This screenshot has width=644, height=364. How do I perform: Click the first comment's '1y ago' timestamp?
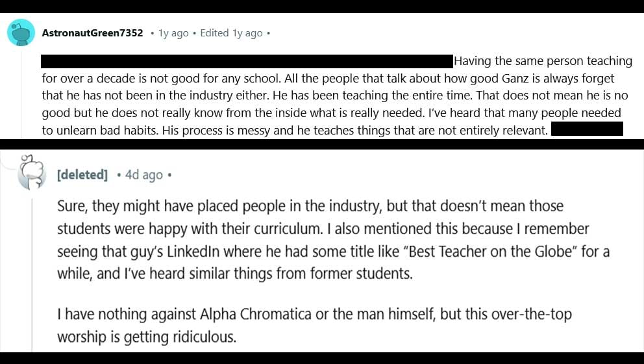[173, 33]
